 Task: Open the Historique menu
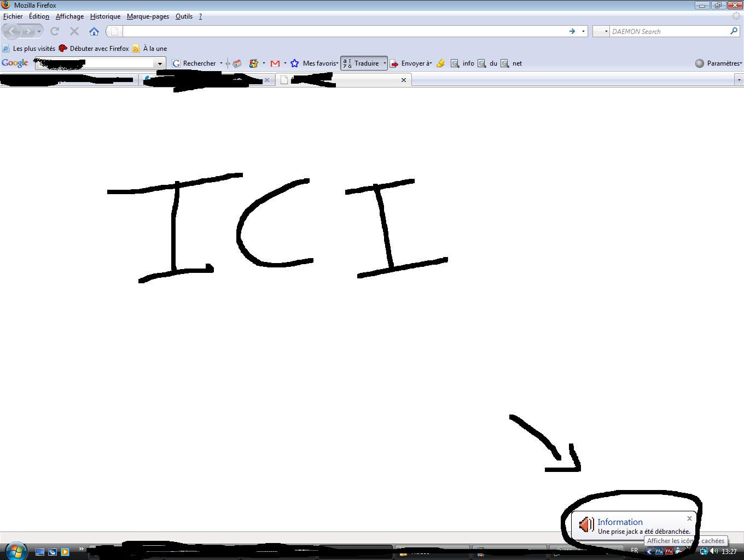click(105, 16)
